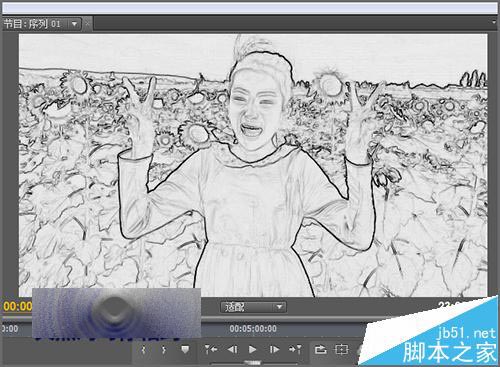
Task: Click the Mark In bracket icon
Action: [x=144, y=350]
